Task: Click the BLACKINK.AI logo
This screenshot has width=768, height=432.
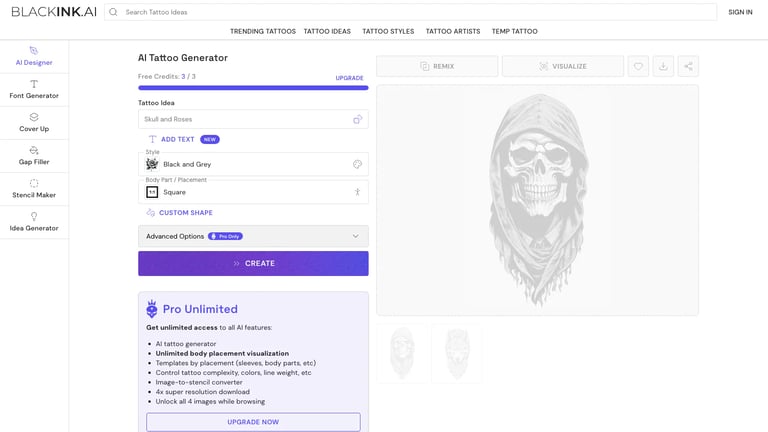Action: pyautogui.click(x=54, y=12)
